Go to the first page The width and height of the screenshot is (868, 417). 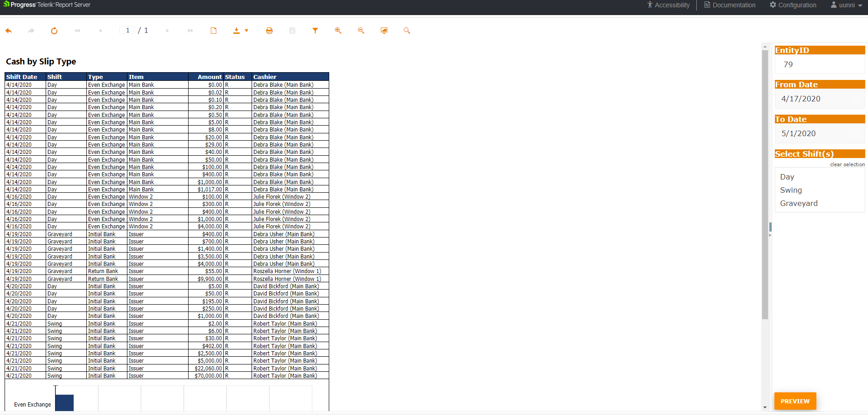[77, 31]
